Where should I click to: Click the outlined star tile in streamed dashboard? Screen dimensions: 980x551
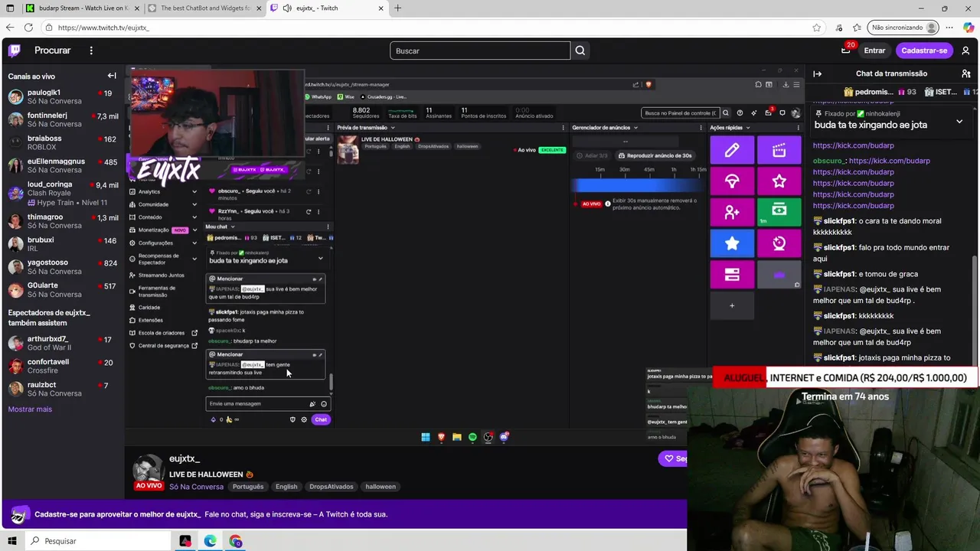click(x=779, y=181)
